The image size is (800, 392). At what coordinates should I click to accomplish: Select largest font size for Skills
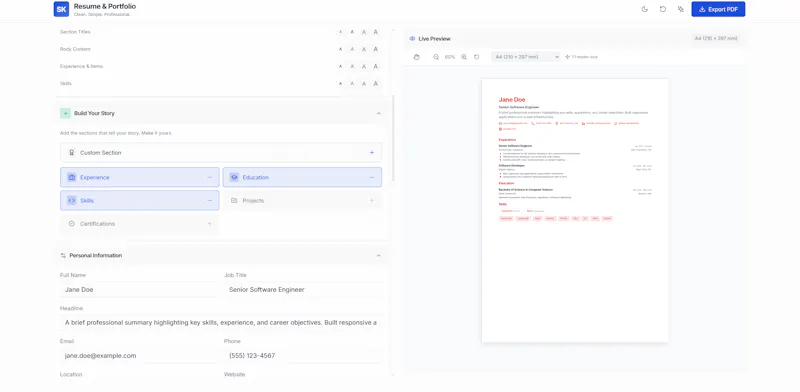point(376,83)
